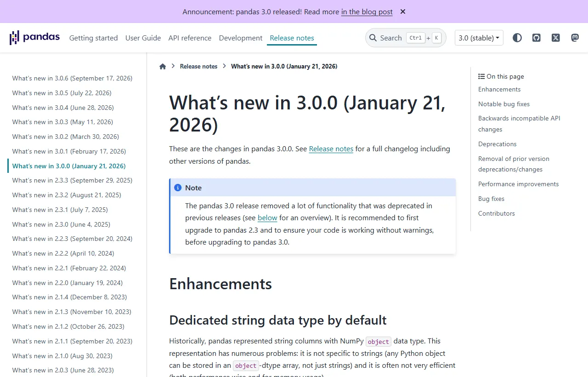Select What's new in 3.0.0 sidebar entry

[69, 166]
